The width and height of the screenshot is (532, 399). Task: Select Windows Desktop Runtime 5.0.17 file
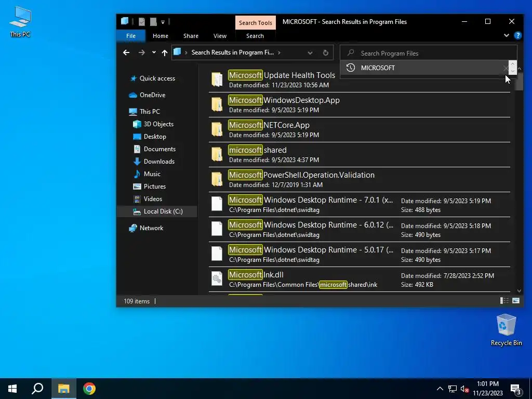coord(360,255)
